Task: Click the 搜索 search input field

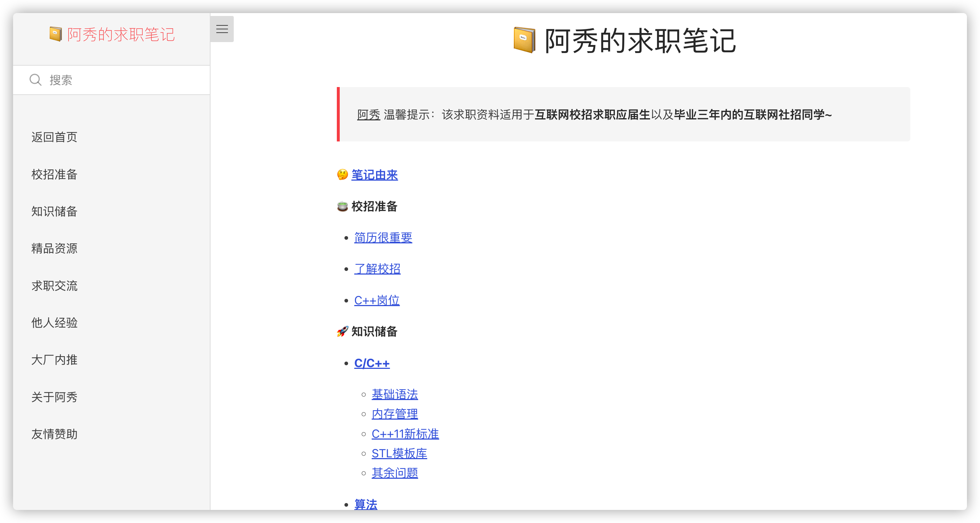Action: 114,80
